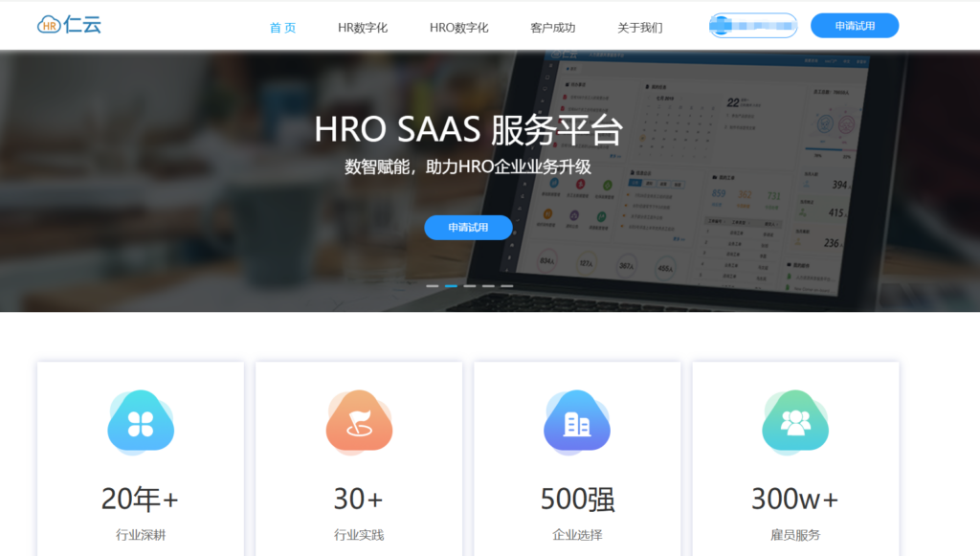Viewport: 980px width, 556px height.
Task: Click the clover icon above 20年+
Action: (140, 422)
